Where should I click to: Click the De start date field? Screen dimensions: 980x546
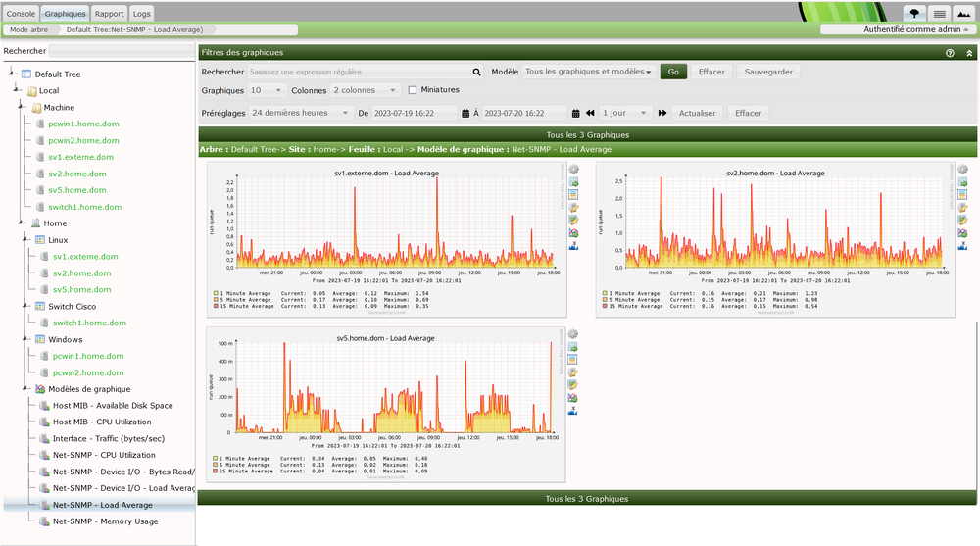415,113
